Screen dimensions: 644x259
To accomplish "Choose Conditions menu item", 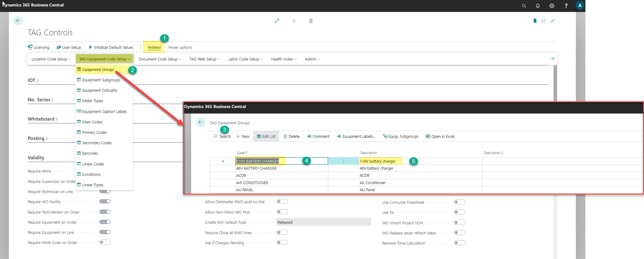I will coord(104,174).
